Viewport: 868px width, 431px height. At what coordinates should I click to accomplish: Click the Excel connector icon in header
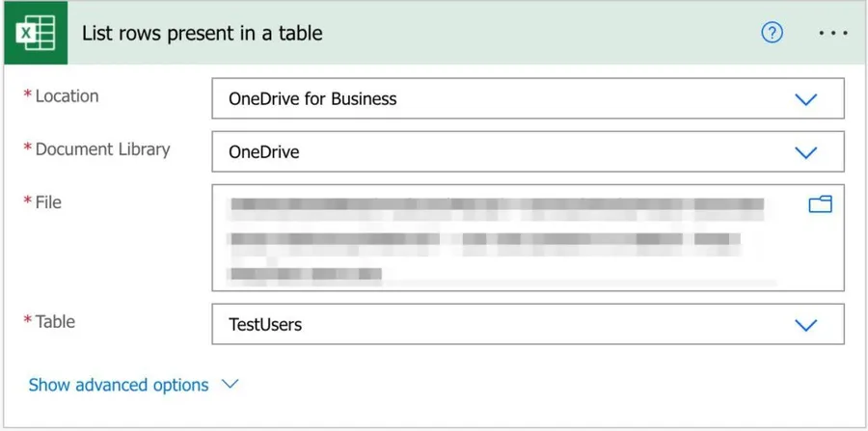[35, 34]
